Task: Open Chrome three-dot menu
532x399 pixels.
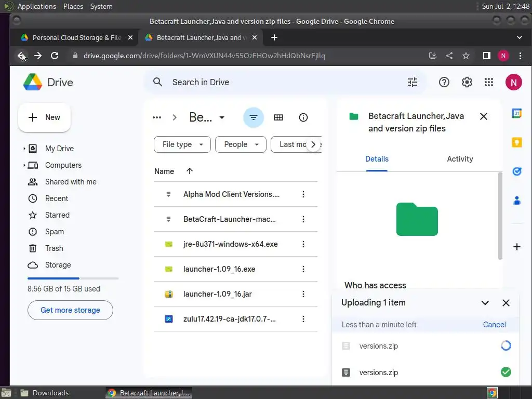Action: pos(520,56)
